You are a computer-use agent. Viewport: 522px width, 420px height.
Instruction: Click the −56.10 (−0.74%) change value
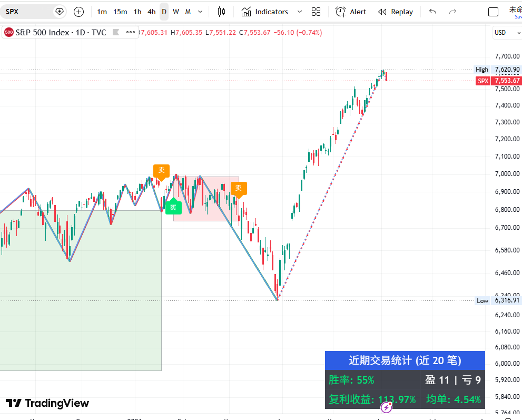point(298,32)
